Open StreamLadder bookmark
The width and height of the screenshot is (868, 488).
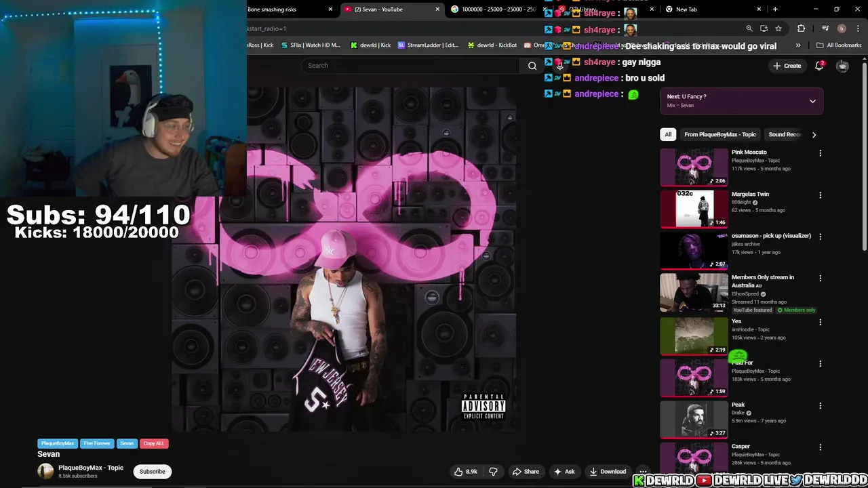(x=428, y=45)
